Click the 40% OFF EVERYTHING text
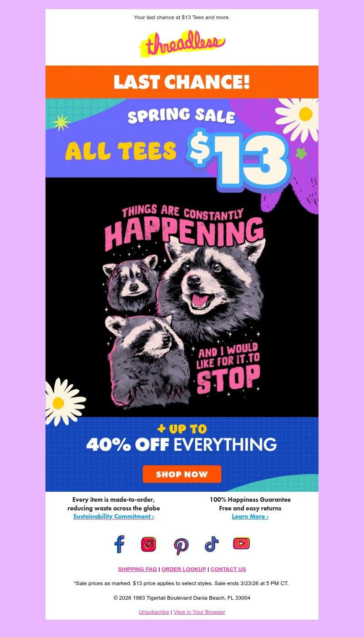Viewport: 364px width, 637px height. pyautogui.click(x=182, y=444)
